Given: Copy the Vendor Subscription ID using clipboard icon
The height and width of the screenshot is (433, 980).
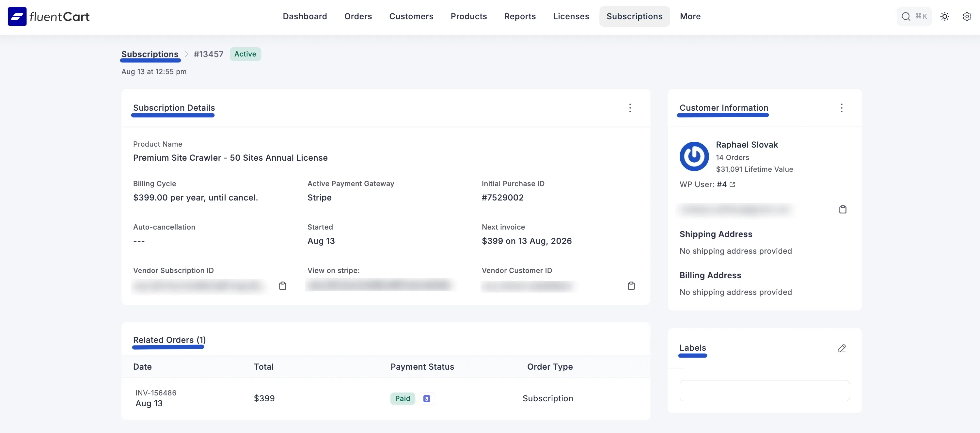Looking at the screenshot, I should (283, 285).
